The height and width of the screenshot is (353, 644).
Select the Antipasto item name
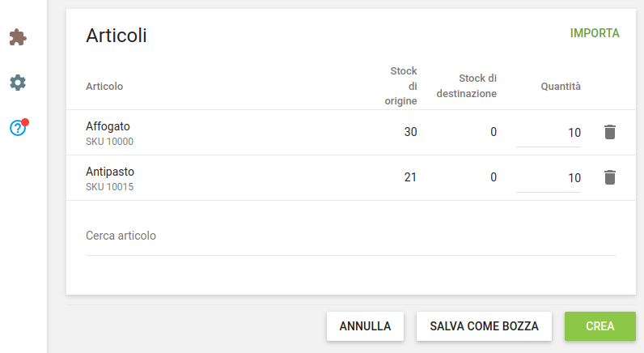pos(110,172)
